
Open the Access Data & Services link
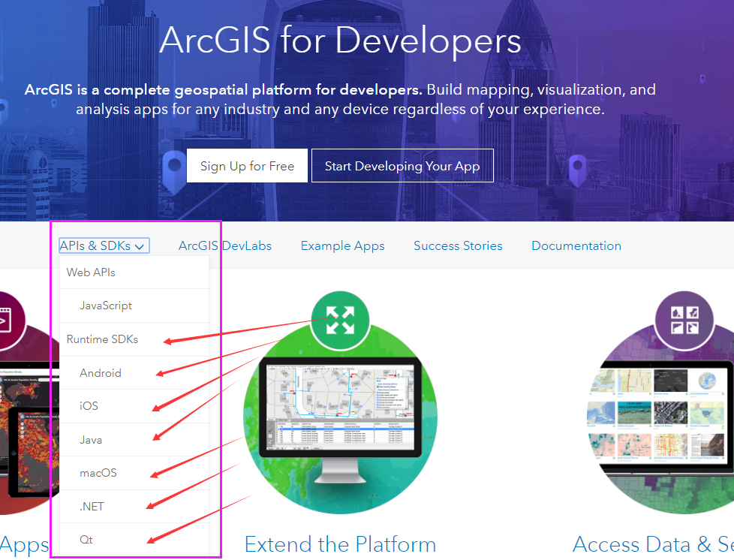[653, 544]
